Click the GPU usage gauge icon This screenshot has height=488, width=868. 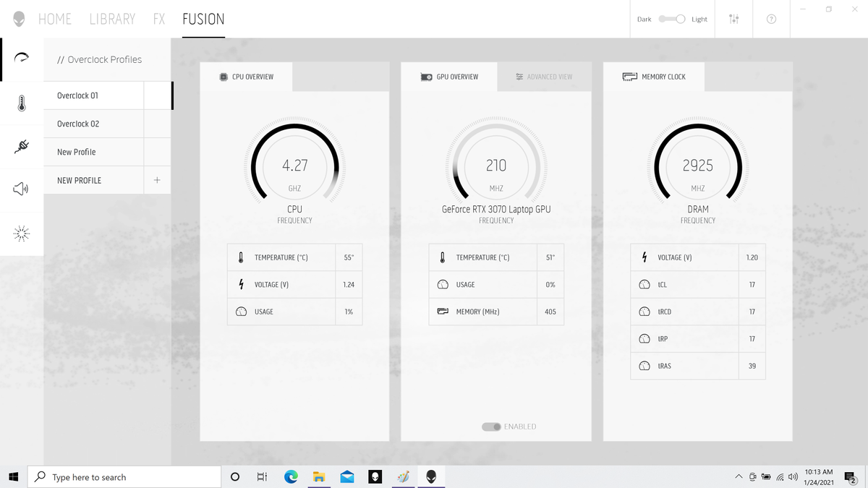(x=443, y=284)
